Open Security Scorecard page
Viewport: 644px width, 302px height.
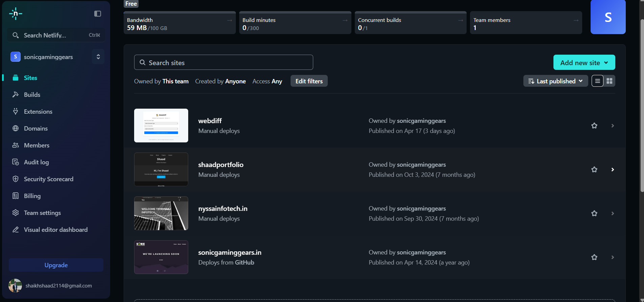49,179
